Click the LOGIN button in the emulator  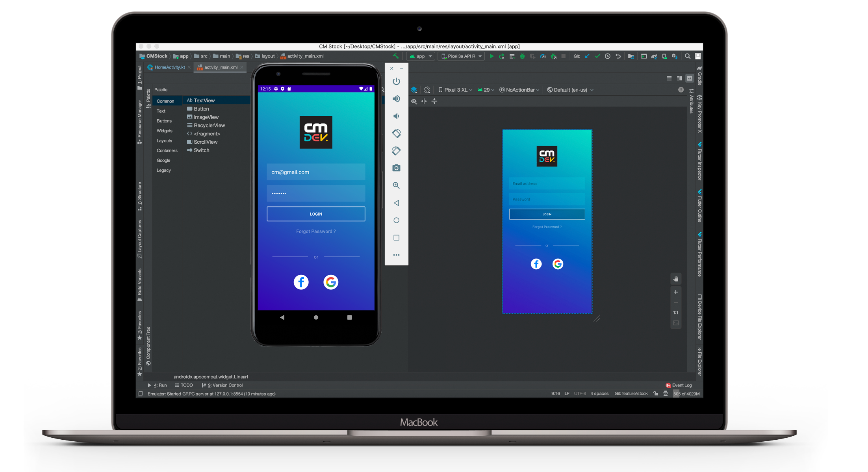point(316,214)
